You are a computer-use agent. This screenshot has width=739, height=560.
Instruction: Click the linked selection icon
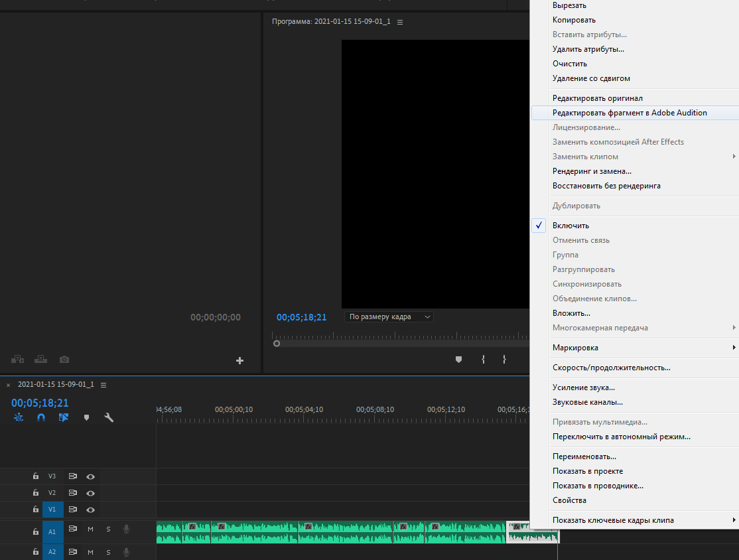click(x=64, y=418)
